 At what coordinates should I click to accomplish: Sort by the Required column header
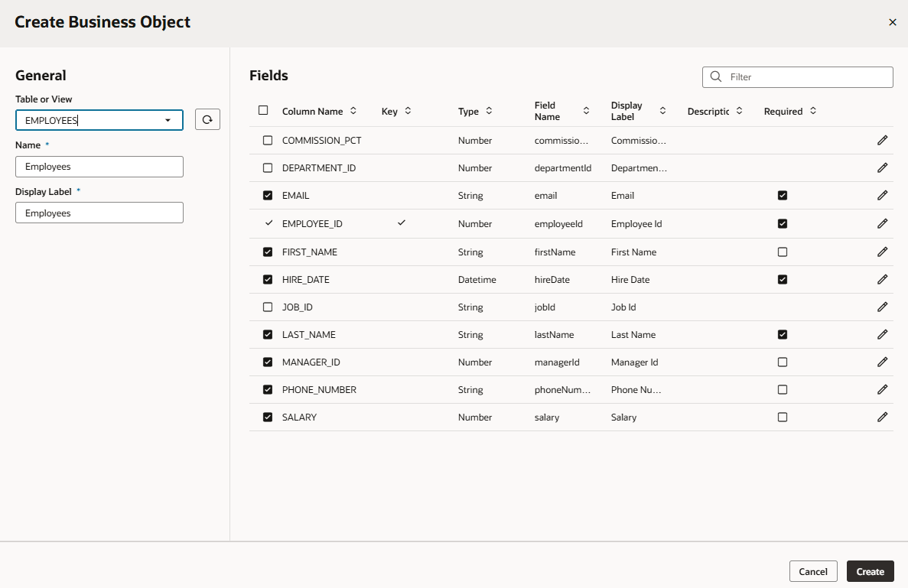[x=812, y=111]
